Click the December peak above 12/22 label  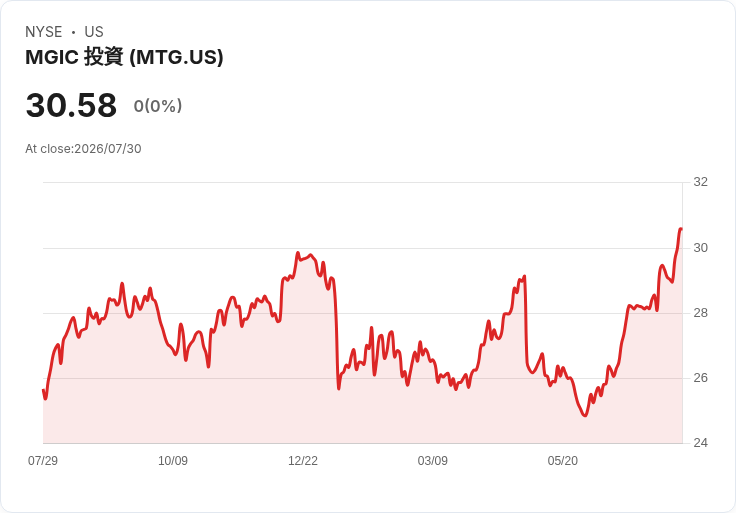click(x=298, y=253)
